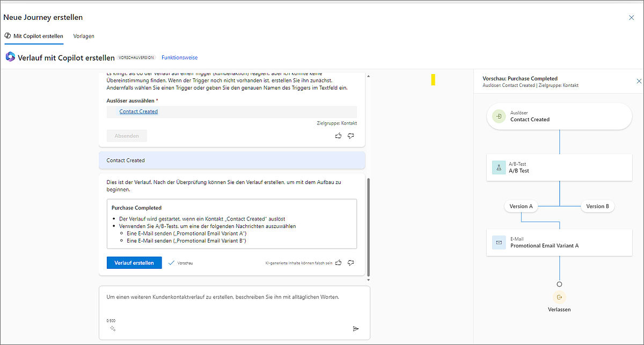Dislike the generated Purchase Completed journey response
This screenshot has height=345, width=644.
pyautogui.click(x=351, y=263)
